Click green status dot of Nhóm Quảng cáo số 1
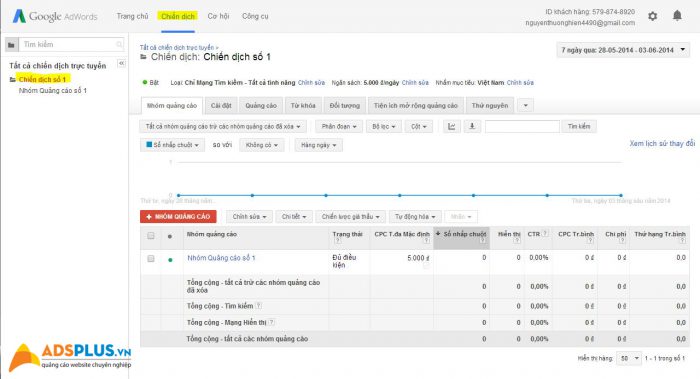The height and width of the screenshot is (379, 700). pos(170,259)
